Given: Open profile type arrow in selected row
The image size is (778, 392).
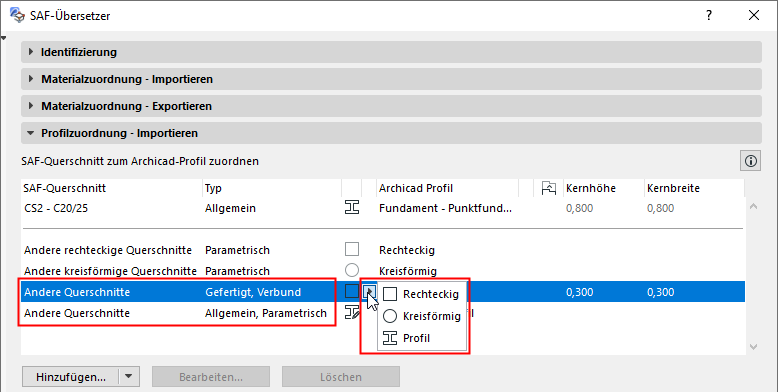Looking at the screenshot, I should 370,291.
